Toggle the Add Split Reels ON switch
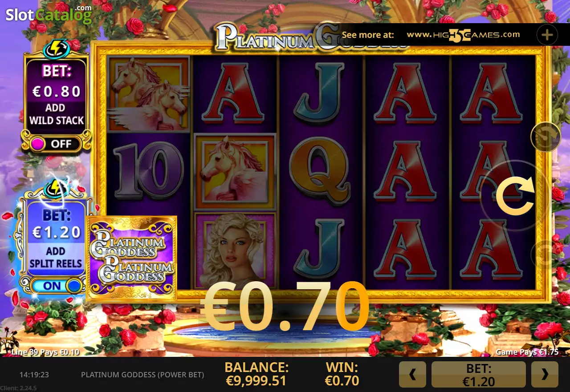This screenshot has height=392, width=570. [56, 286]
